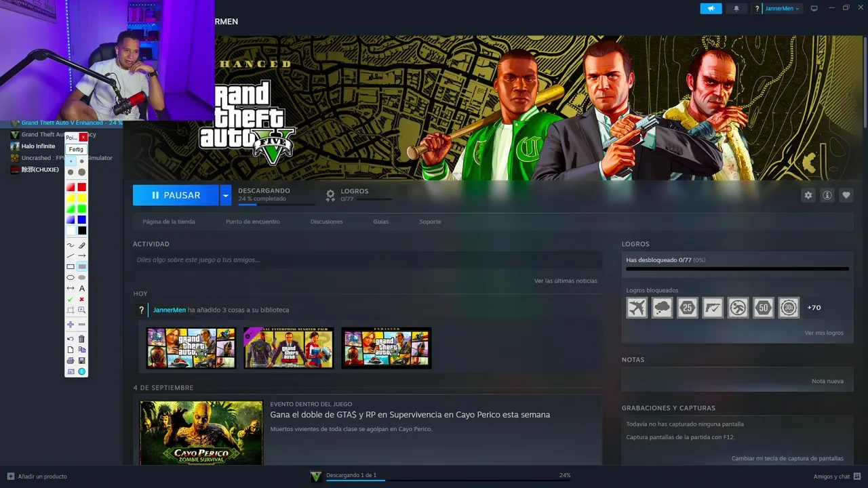Click Descargando 1 de 1 progress bar
Screen dimensions: 868x488
point(448,480)
